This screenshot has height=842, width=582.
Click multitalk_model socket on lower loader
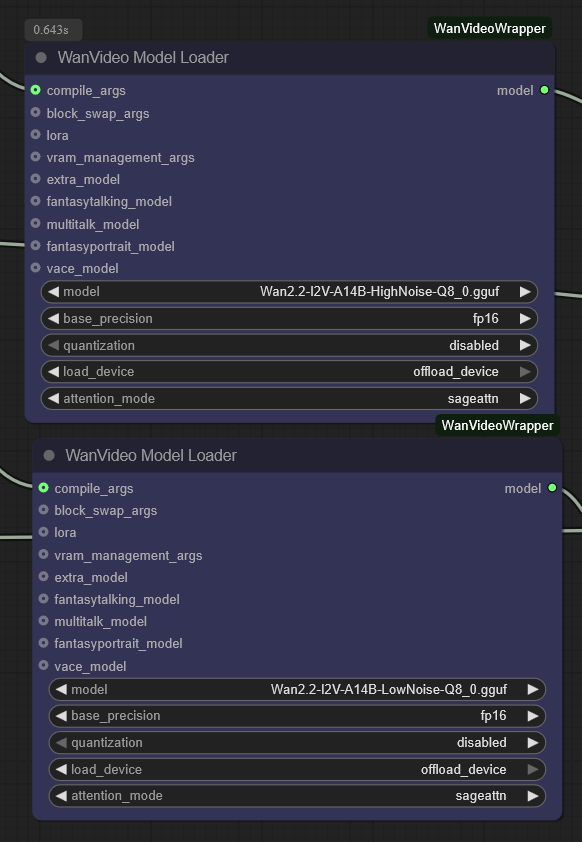(43, 621)
